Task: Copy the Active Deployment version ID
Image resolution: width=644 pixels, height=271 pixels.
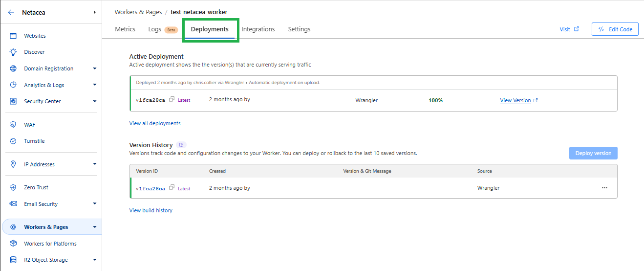Action: 172,100
